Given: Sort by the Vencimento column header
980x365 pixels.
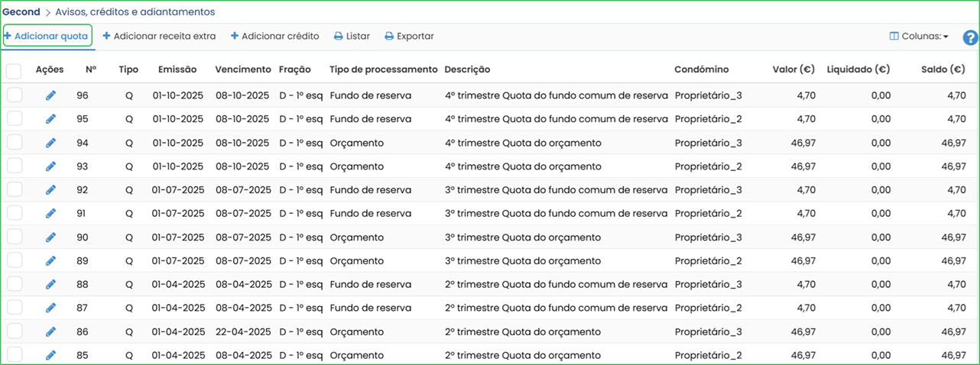Looking at the screenshot, I should pos(243,69).
